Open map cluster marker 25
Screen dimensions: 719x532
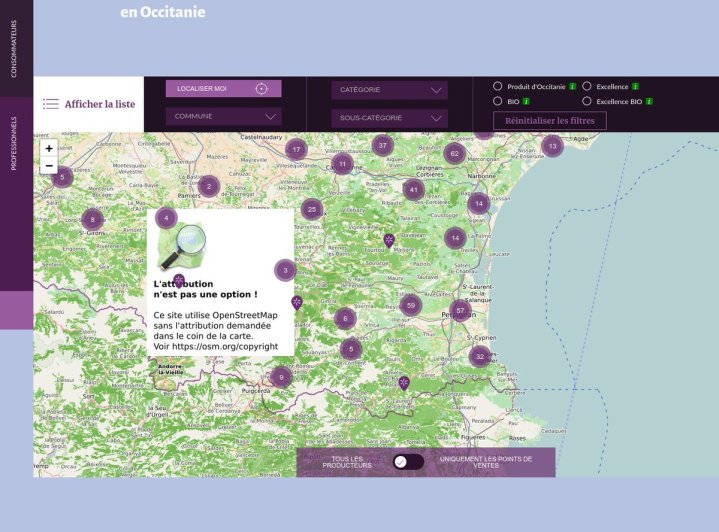[312, 209]
